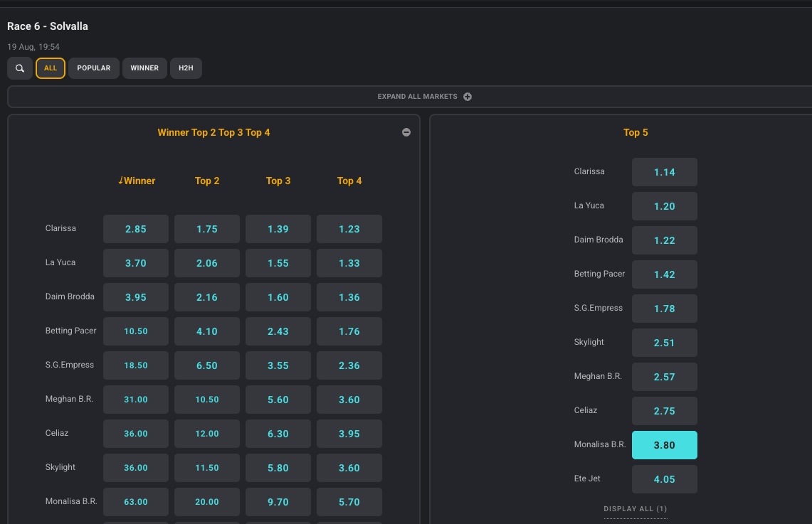The width and height of the screenshot is (812, 524).
Task: Sort by the Winner column arrow
Action: 121,181
